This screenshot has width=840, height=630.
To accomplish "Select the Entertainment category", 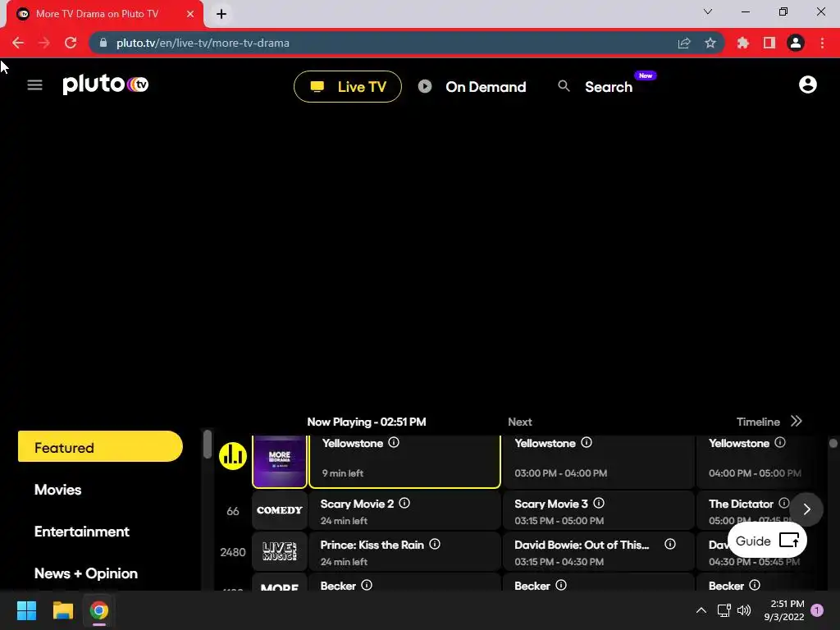I will pos(82,532).
